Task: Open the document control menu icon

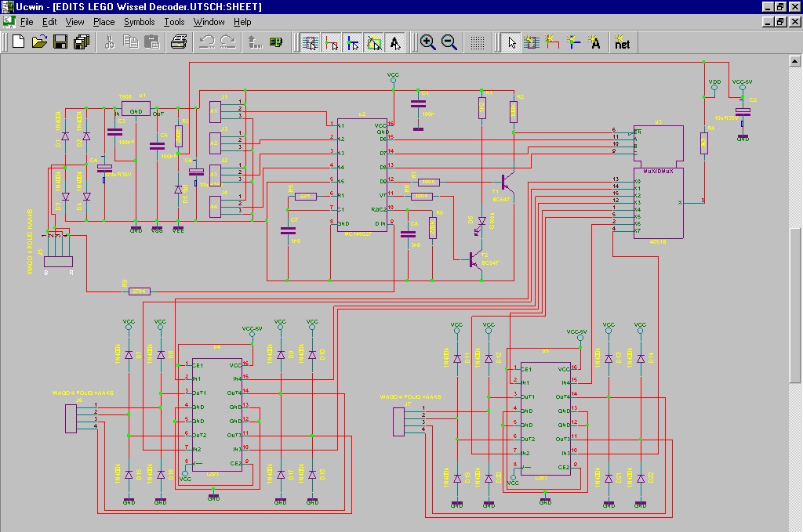Action: click(x=9, y=21)
